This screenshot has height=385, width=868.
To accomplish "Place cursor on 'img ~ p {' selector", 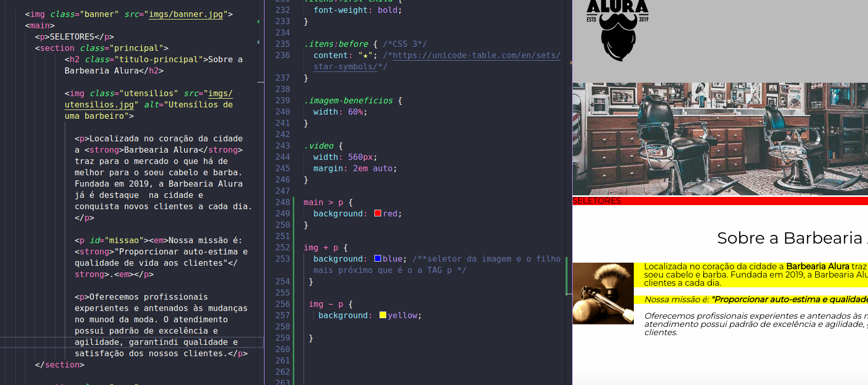I will [x=330, y=304].
